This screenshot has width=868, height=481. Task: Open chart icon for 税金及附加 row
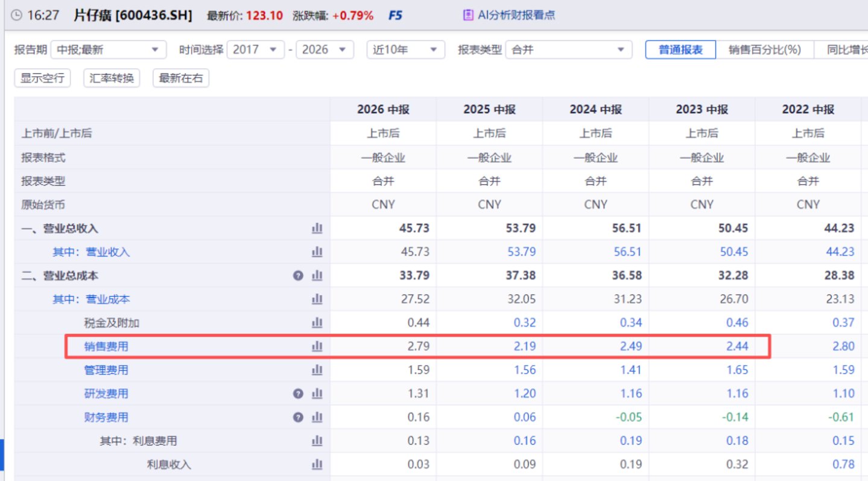coord(317,323)
